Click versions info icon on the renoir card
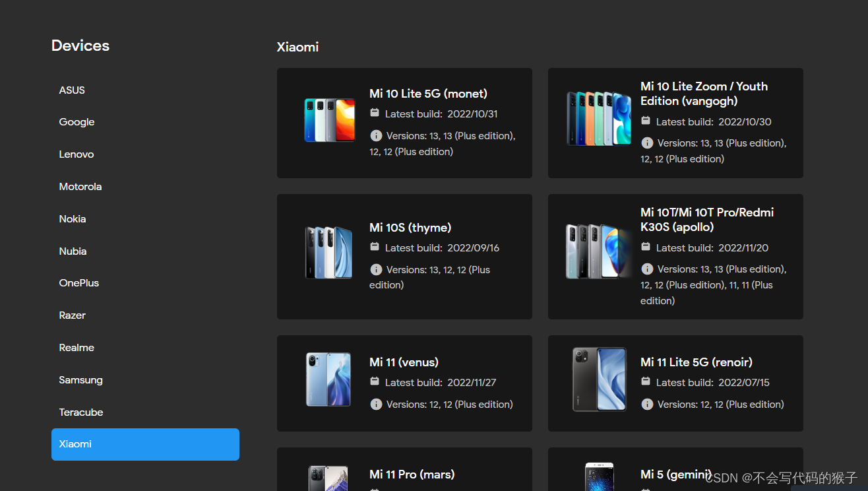Viewport: 868px width, 491px height. point(647,404)
